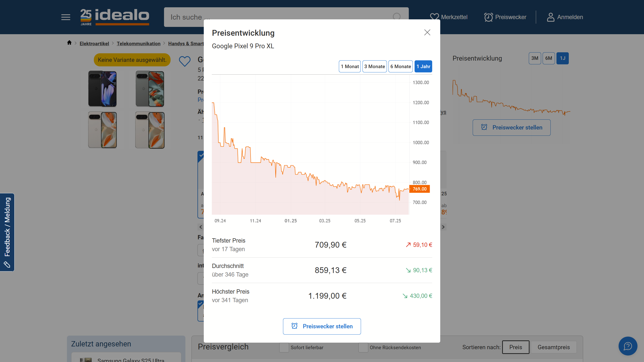The width and height of the screenshot is (644, 362).
Task: Click the idealo logo
Action: (115, 17)
